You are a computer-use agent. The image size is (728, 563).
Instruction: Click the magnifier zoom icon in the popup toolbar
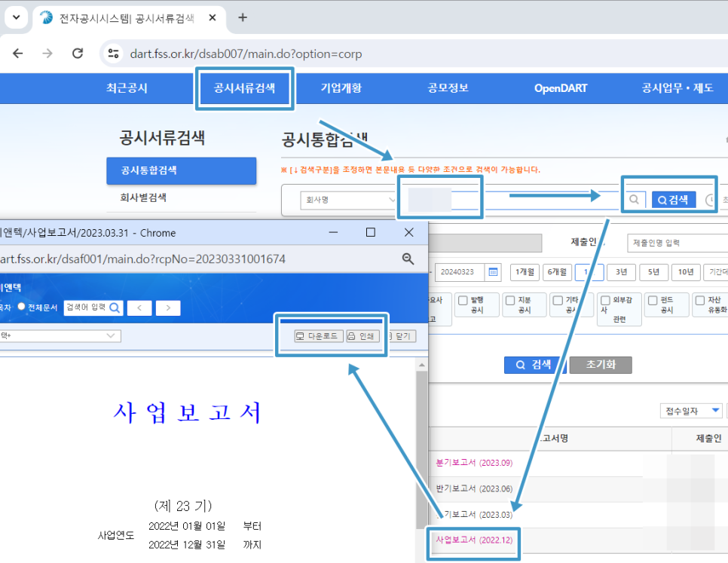click(408, 258)
